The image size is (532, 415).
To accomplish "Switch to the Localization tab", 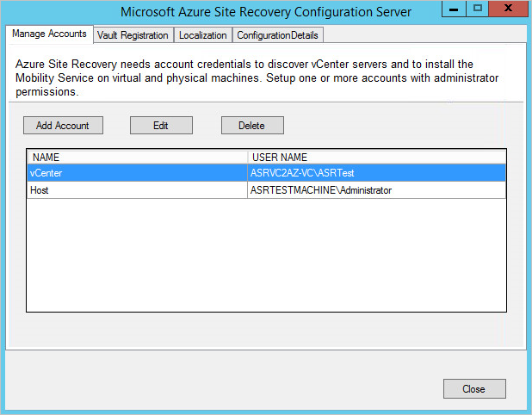I will coord(202,35).
